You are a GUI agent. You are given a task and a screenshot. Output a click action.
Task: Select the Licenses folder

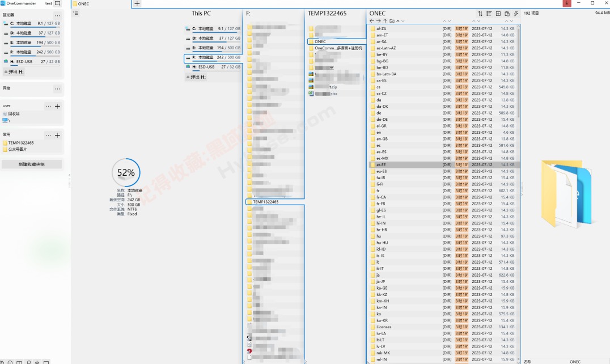pos(442,327)
